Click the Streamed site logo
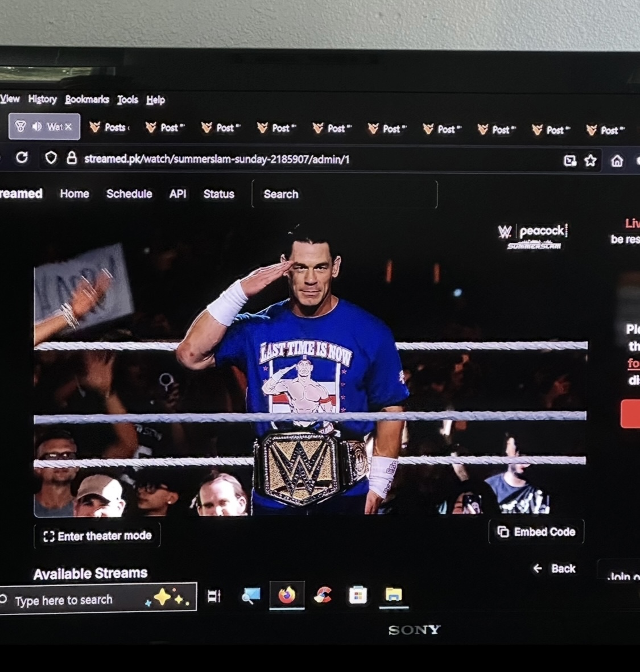Image resolution: width=640 pixels, height=672 pixels. (21, 193)
